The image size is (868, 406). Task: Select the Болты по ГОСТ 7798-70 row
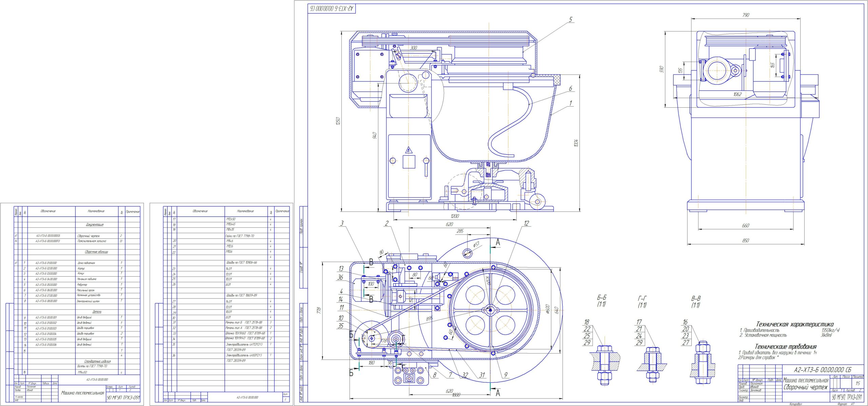click(77, 366)
